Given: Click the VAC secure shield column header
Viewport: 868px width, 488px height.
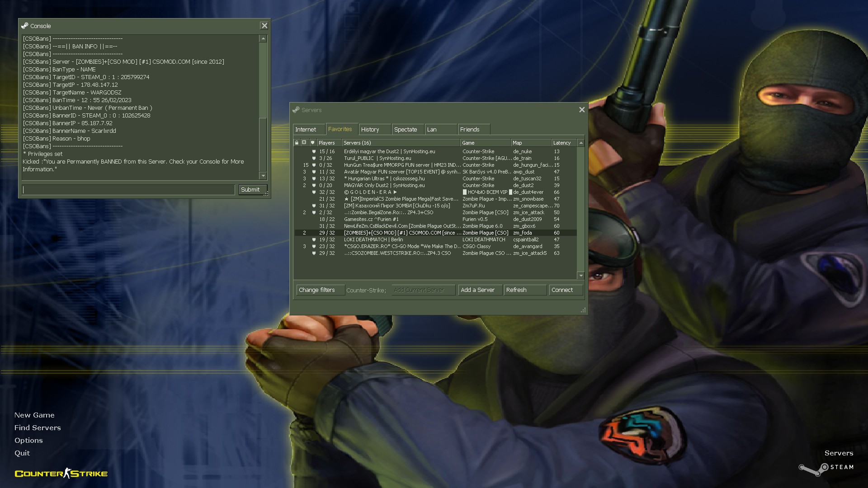Looking at the screenshot, I should [312, 142].
